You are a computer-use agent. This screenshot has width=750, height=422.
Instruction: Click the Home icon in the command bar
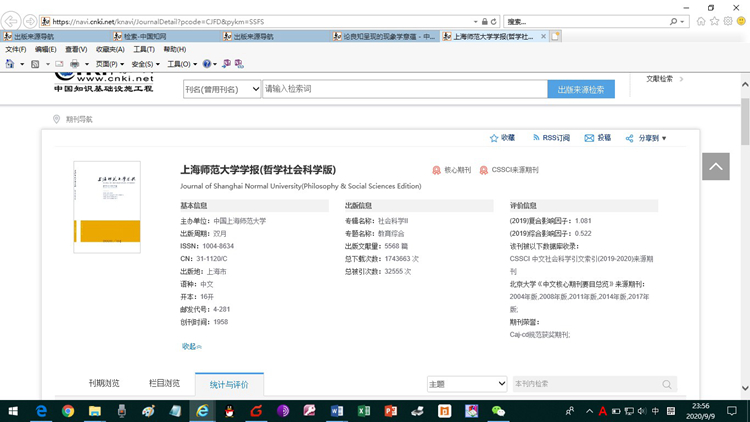tap(10, 64)
